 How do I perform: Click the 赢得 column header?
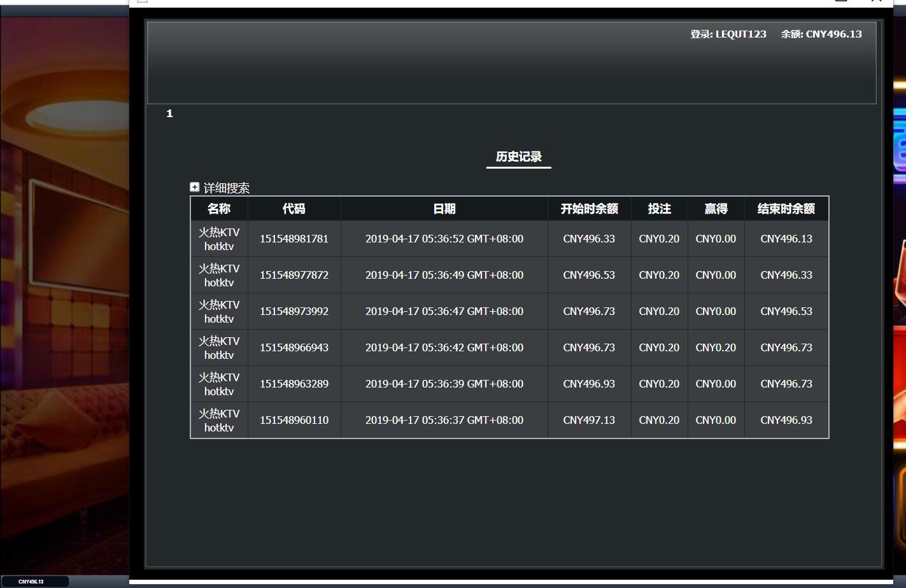click(716, 209)
